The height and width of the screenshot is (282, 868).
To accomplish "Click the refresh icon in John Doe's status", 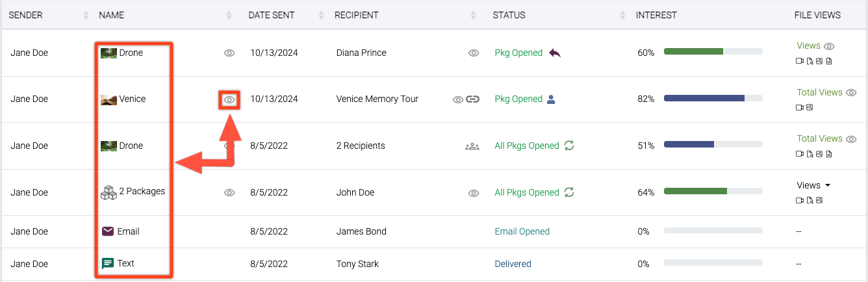I will coord(569,192).
